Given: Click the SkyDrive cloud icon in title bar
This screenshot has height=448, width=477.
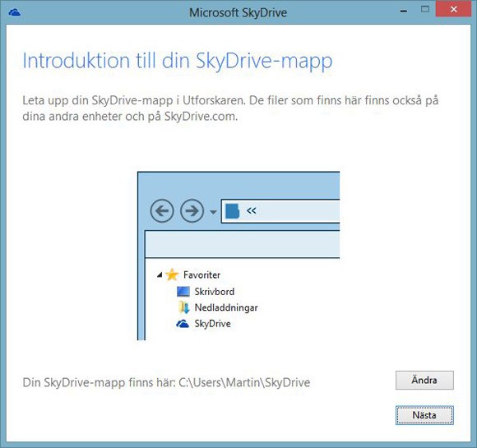Looking at the screenshot, I should pos(14,12).
